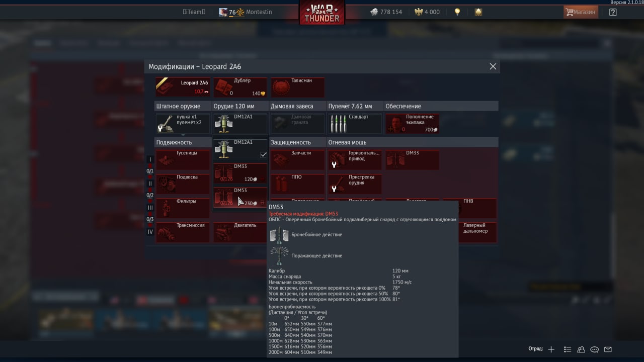Viewport: 644px width, 362px height.
Task: Close the Модификации Leopard 2A6 window
Action: point(493,66)
